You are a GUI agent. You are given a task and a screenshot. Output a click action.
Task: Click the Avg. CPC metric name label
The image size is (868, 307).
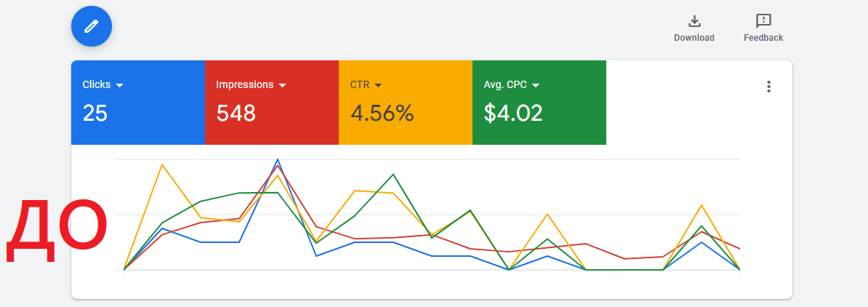coord(506,84)
